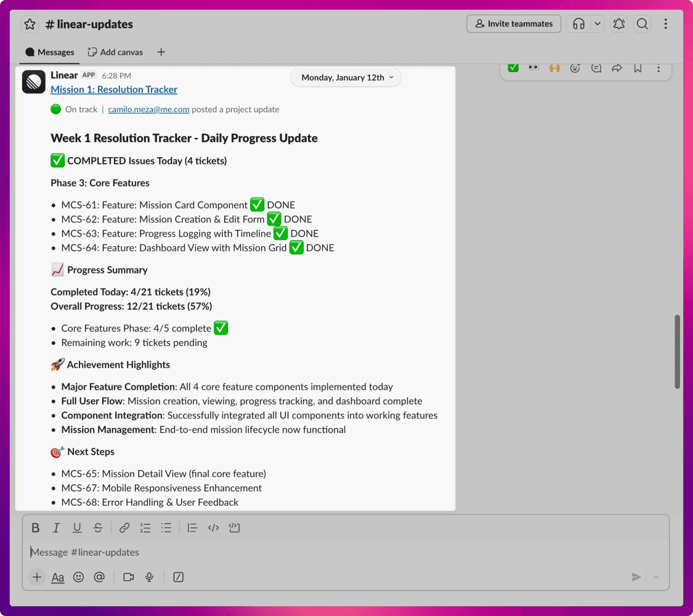Expand the Monday, January 12th date dropdown
The image size is (693, 616).
tap(346, 78)
